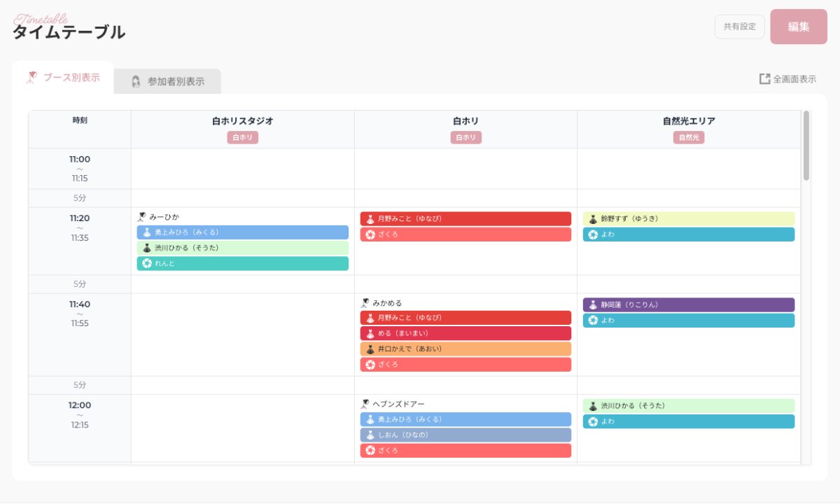Click the dress icon on 鈴野すず entry
This screenshot has height=504, width=840.
(593, 219)
